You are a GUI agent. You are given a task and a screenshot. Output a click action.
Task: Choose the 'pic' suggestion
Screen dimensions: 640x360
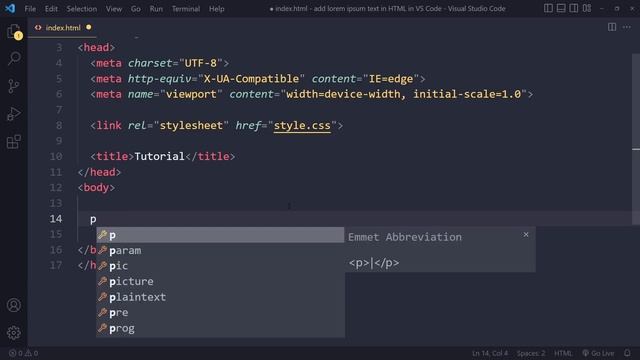coord(220,266)
